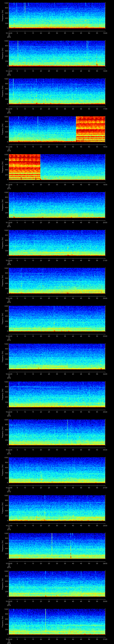Open the spectrogram panel starting at 16:28:00
The width and height of the screenshot is (114, 644).
(57, 546)
